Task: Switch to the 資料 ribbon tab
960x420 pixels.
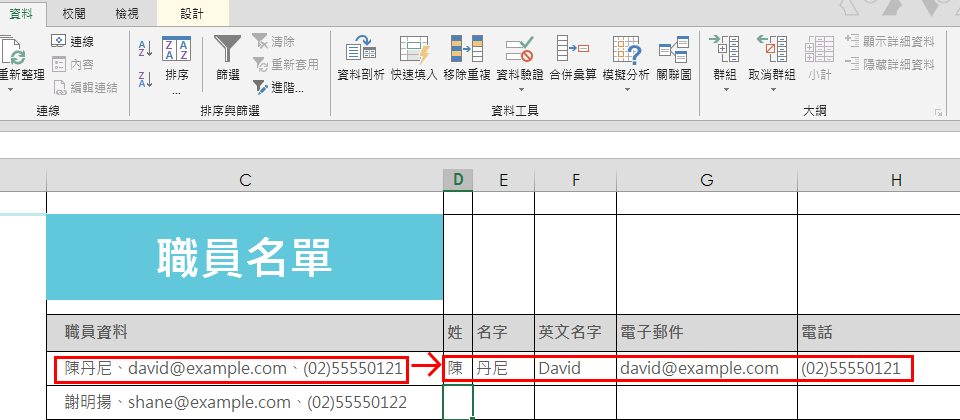Action: [22, 13]
